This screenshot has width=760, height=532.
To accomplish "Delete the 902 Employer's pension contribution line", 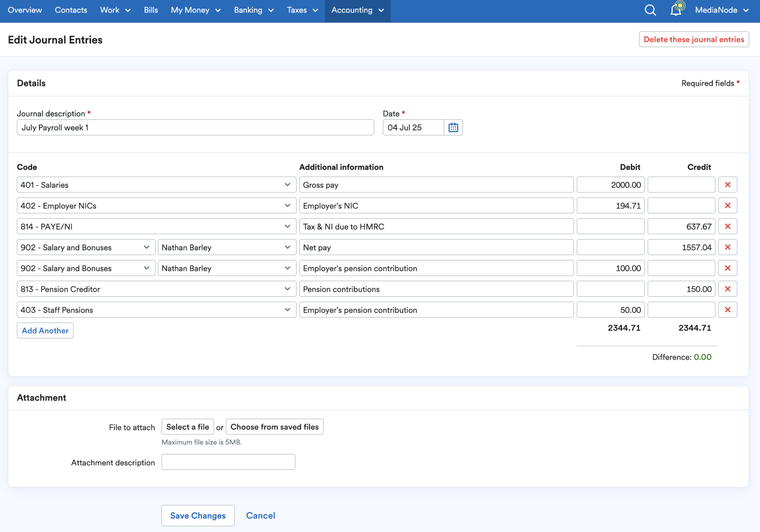I will pyautogui.click(x=728, y=268).
